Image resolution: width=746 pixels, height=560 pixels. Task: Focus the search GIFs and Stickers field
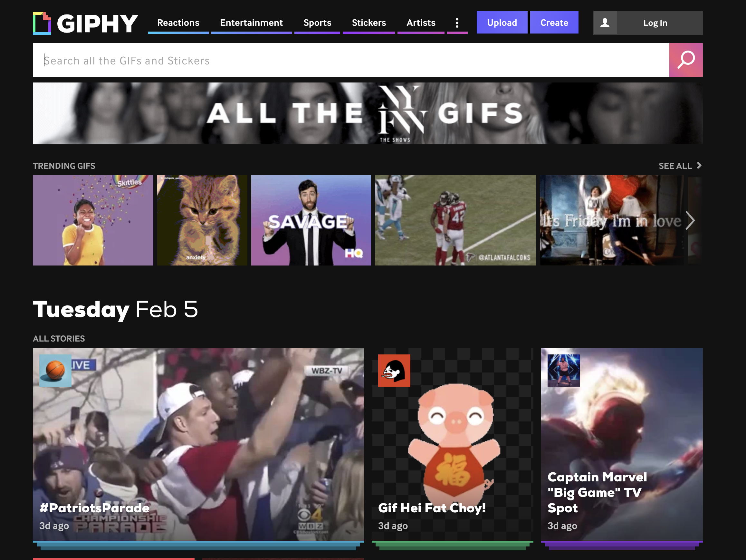point(351,60)
